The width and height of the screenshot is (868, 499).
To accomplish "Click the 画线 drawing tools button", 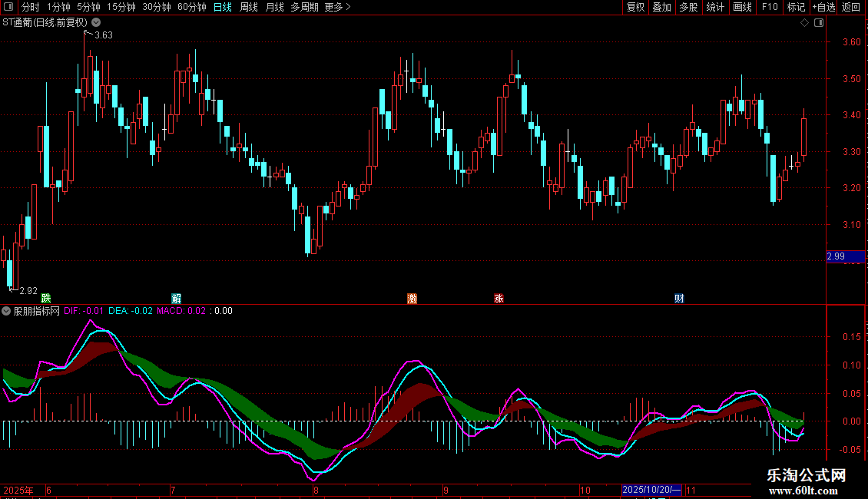I will click(742, 7).
